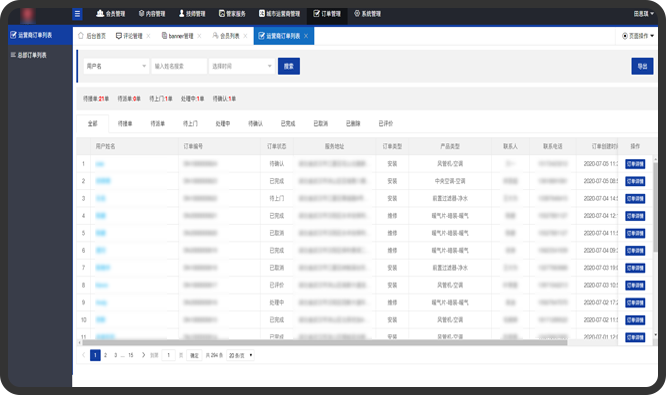
Task: Select the 处理中 order filter tab
Action: pyautogui.click(x=223, y=124)
